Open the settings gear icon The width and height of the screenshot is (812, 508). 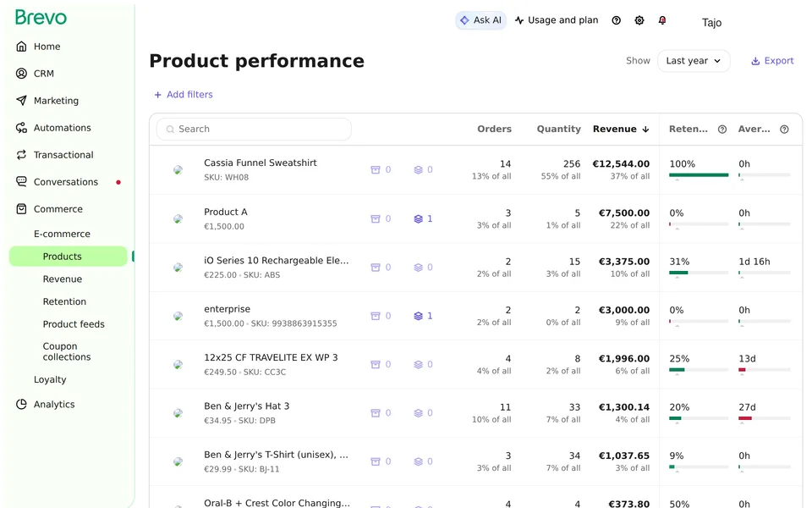(x=639, y=20)
